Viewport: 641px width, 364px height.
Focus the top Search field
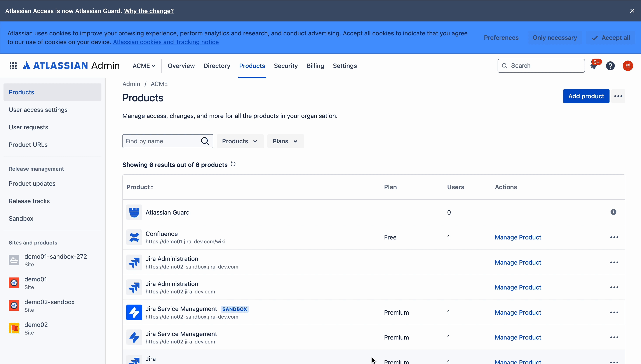pyautogui.click(x=541, y=66)
